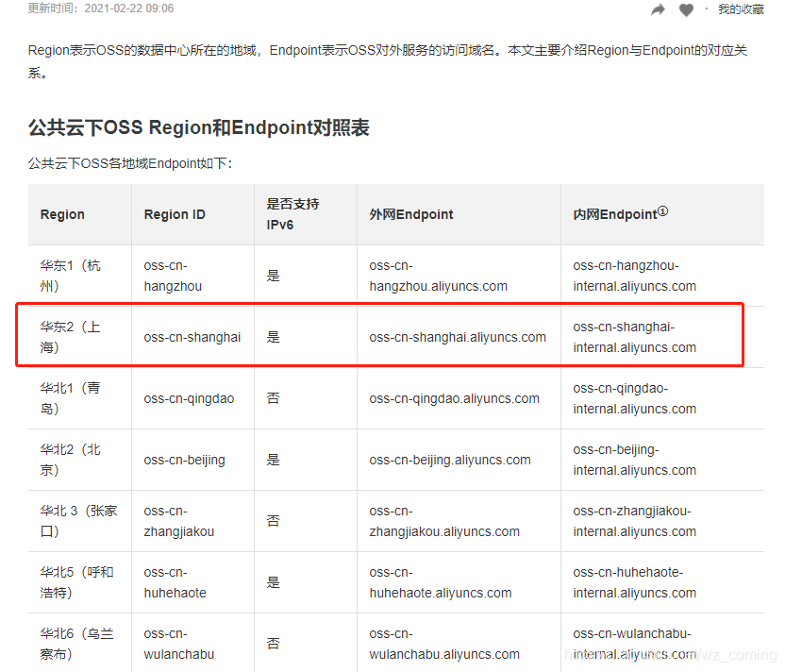
Task: Click the heart favorite icon
Action: 686,9
